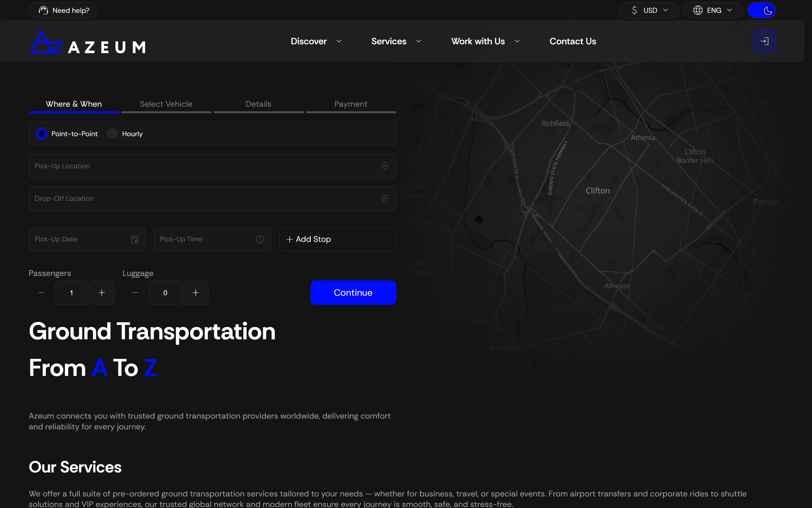Viewport: 812px width, 508px height.
Task: Expand the Discover menu chevron
Action: pyautogui.click(x=339, y=41)
